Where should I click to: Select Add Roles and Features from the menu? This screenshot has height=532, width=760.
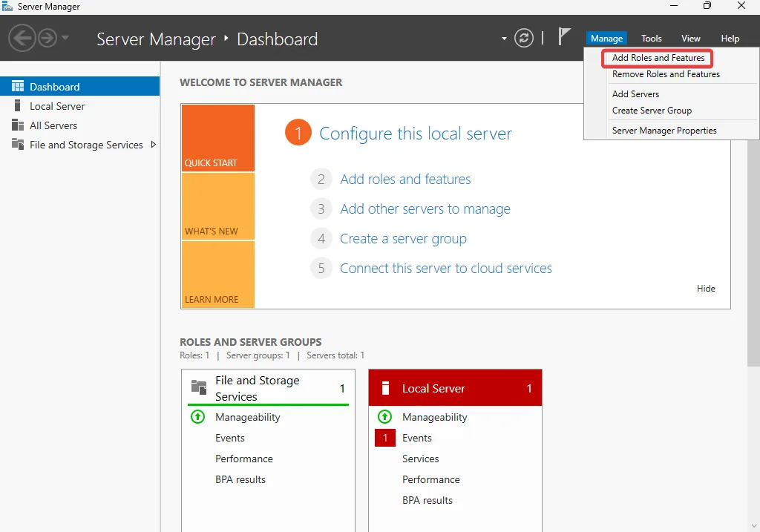tap(656, 58)
